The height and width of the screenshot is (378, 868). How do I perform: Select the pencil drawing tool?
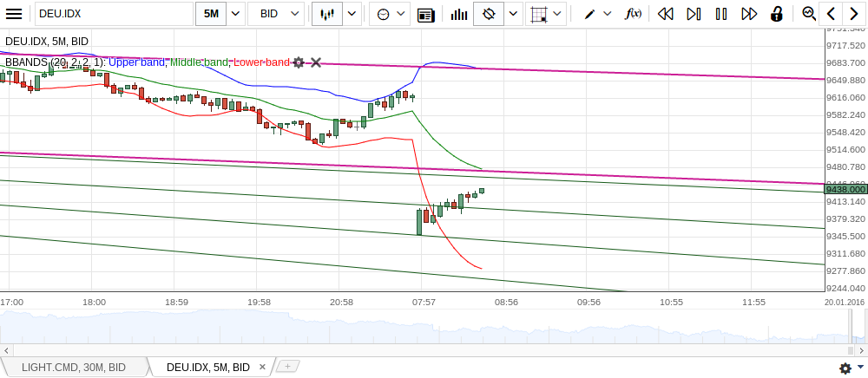tap(589, 14)
